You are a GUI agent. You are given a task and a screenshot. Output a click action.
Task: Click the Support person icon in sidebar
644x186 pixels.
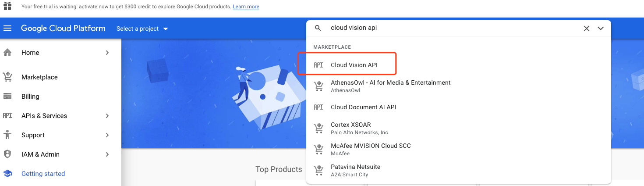click(x=7, y=135)
